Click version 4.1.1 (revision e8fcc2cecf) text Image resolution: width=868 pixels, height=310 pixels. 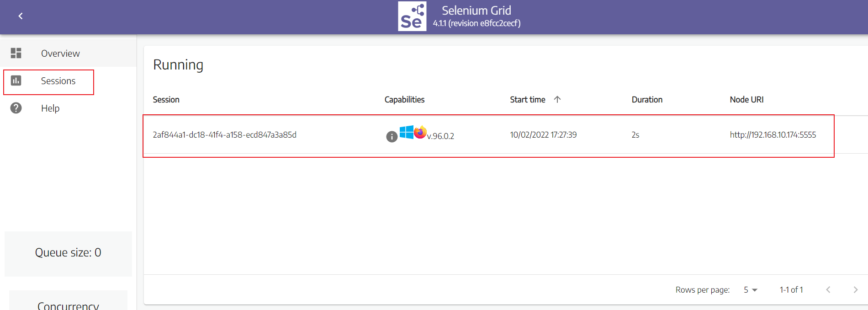[x=477, y=23]
